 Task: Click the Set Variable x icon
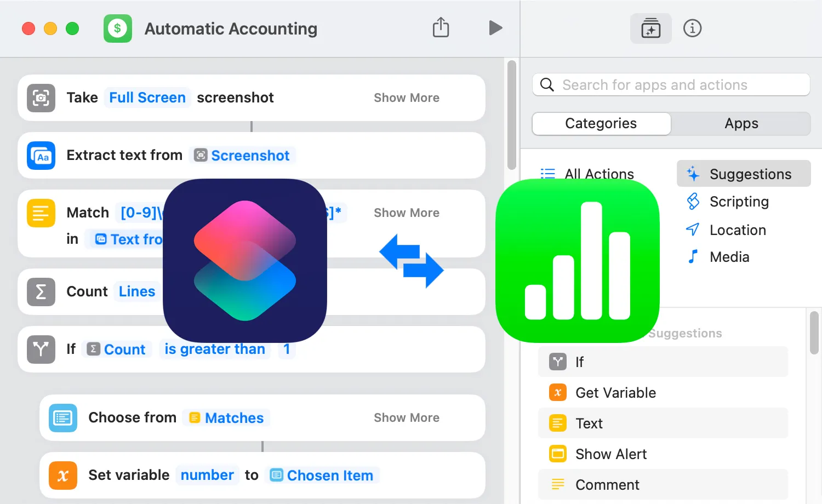pyautogui.click(x=62, y=475)
